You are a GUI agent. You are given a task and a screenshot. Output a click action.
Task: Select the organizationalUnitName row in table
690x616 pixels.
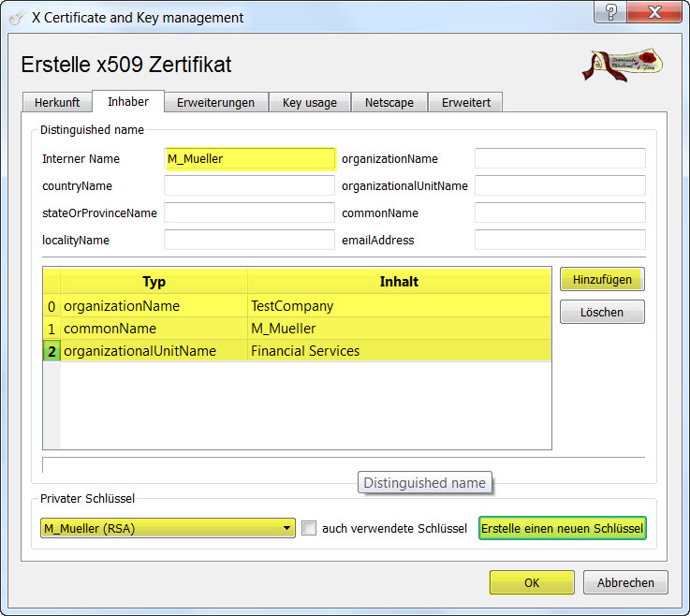(x=154, y=351)
